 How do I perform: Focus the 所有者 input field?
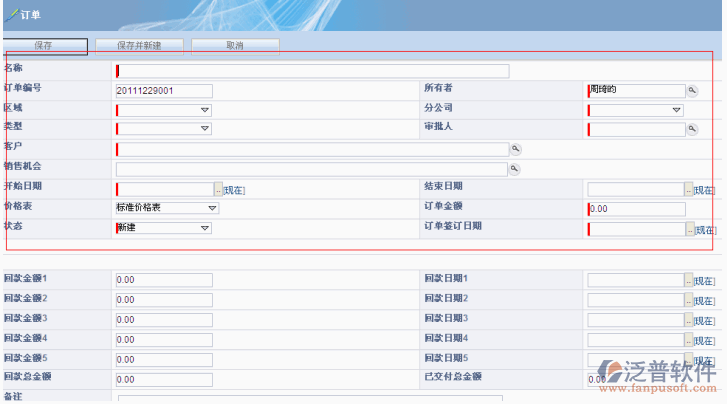tap(636, 91)
